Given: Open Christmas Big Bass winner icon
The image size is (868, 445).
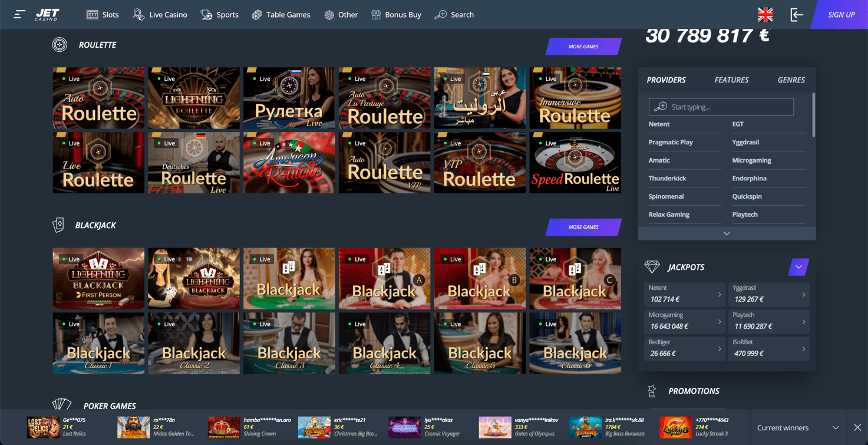Looking at the screenshot, I should 314,427.
